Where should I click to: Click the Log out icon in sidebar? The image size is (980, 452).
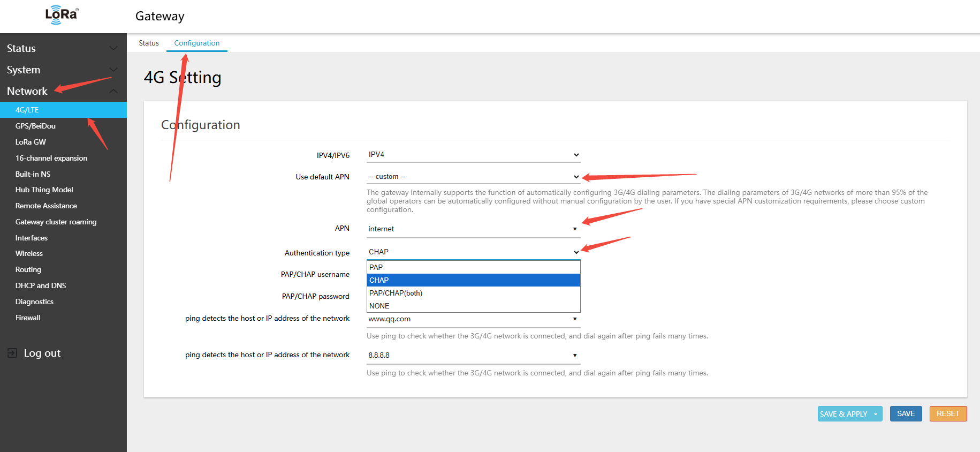12,353
